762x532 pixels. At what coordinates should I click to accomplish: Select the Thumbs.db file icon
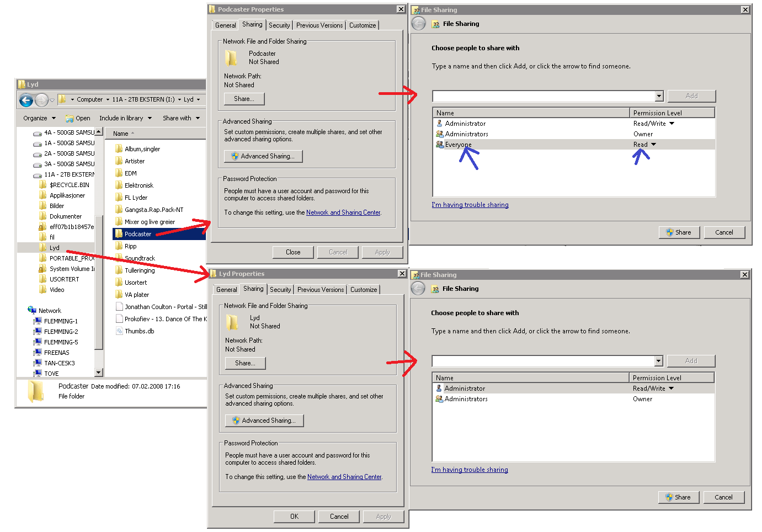click(x=119, y=331)
